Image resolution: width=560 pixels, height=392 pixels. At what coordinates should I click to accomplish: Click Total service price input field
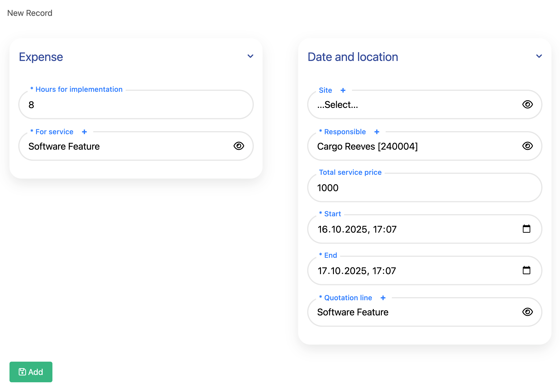pos(424,188)
